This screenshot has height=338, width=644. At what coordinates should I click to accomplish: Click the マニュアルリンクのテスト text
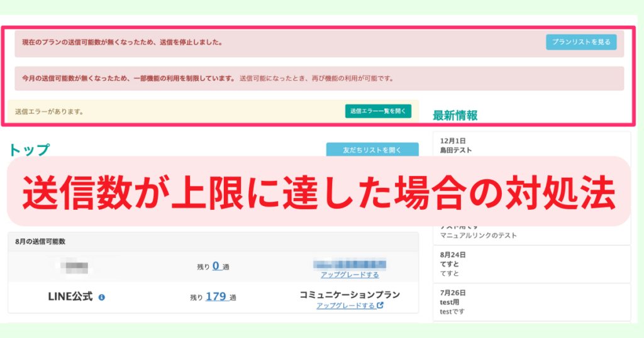pyautogui.click(x=478, y=236)
